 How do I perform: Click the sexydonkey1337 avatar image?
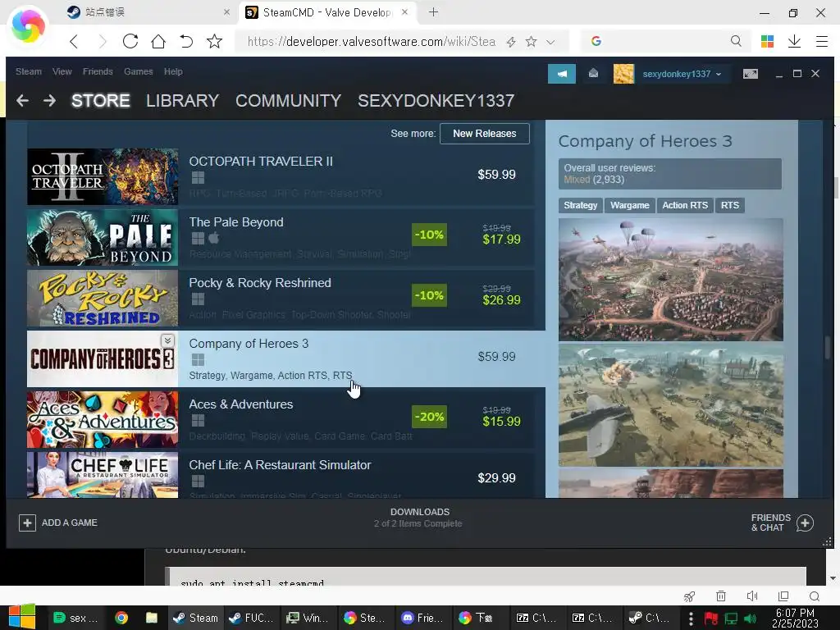[623, 74]
